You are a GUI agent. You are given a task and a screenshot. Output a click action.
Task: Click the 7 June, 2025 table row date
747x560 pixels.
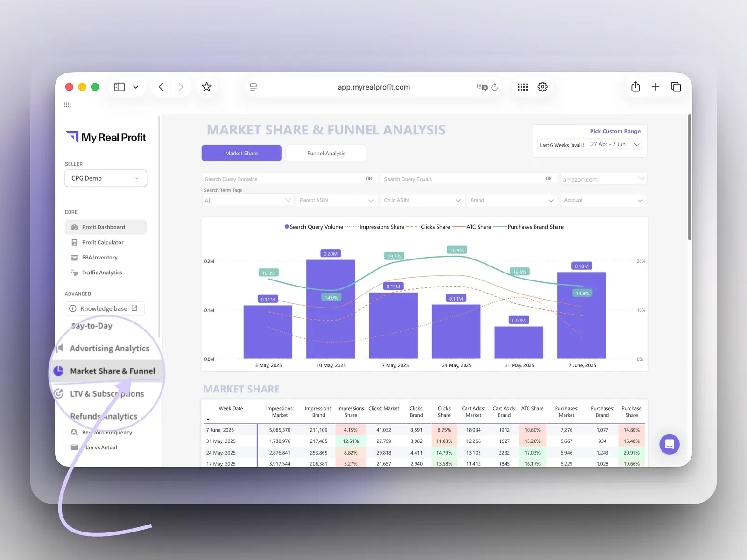[220, 430]
